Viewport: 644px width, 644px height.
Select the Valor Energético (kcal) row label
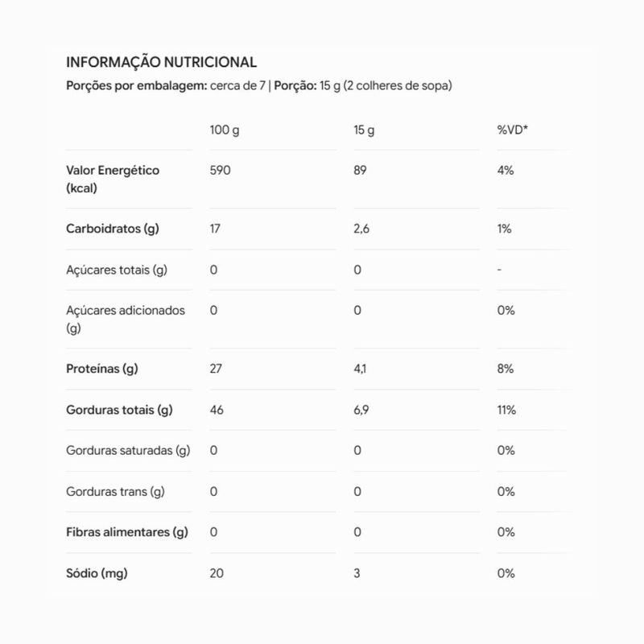tap(113, 179)
